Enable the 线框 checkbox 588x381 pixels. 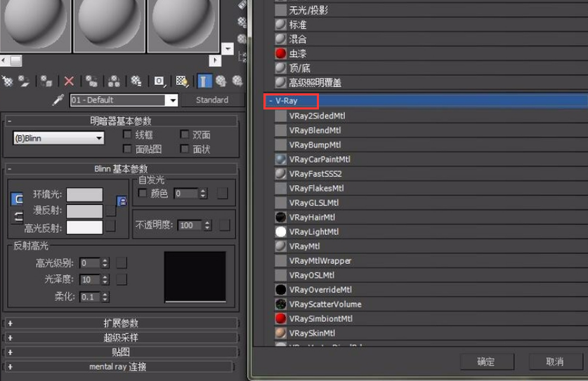(127, 134)
